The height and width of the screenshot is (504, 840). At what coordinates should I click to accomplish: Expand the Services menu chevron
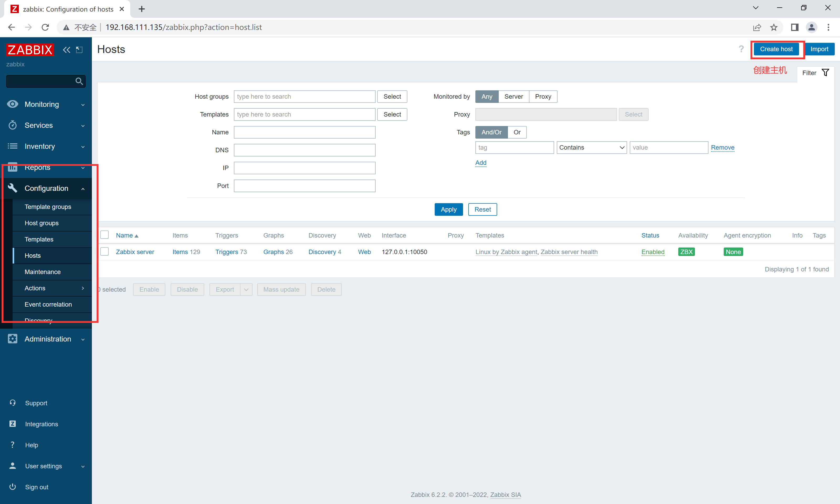point(83,126)
